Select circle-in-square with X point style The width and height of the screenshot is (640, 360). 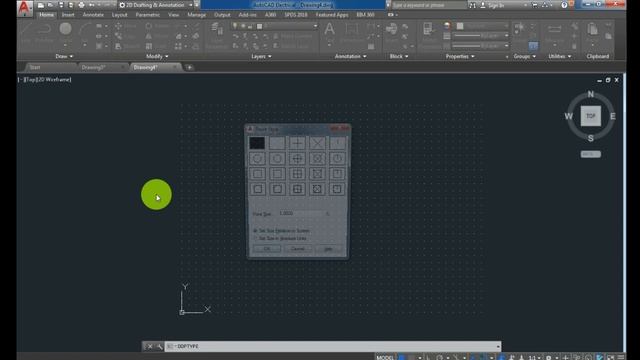click(x=317, y=189)
